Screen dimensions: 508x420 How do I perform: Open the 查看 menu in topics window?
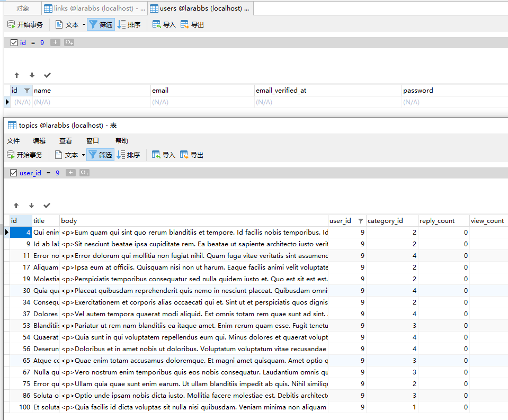click(x=66, y=140)
